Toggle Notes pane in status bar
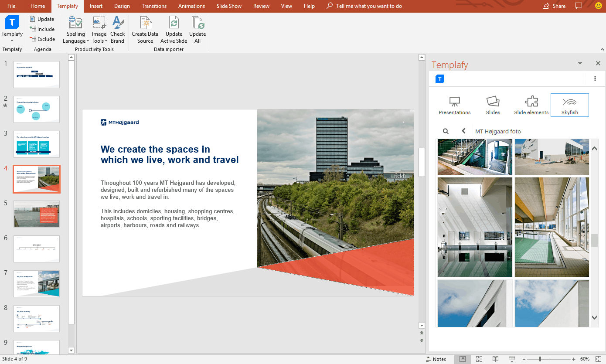Image resolution: width=606 pixels, height=364 pixels. pyautogui.click(x=436, y=359)
